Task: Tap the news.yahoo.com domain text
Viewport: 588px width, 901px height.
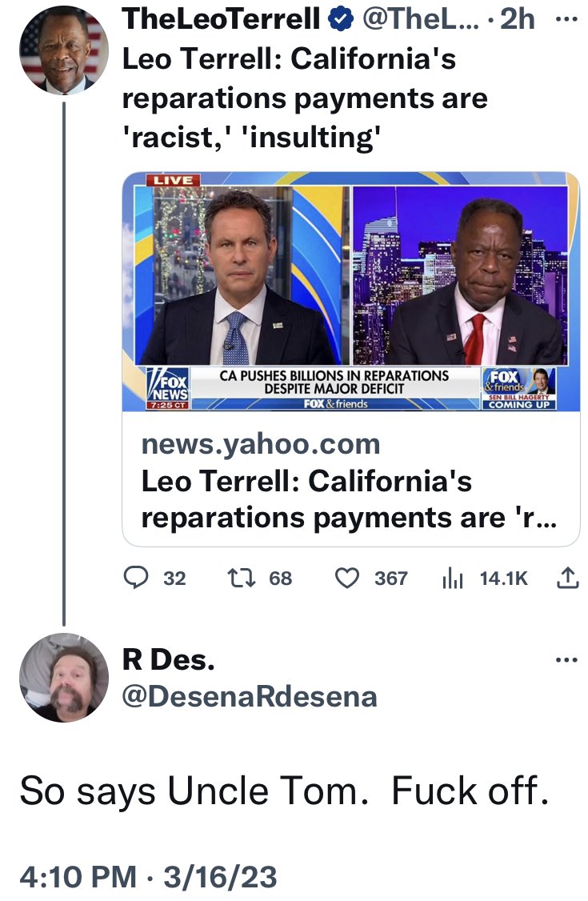Action: click(261, 444)
